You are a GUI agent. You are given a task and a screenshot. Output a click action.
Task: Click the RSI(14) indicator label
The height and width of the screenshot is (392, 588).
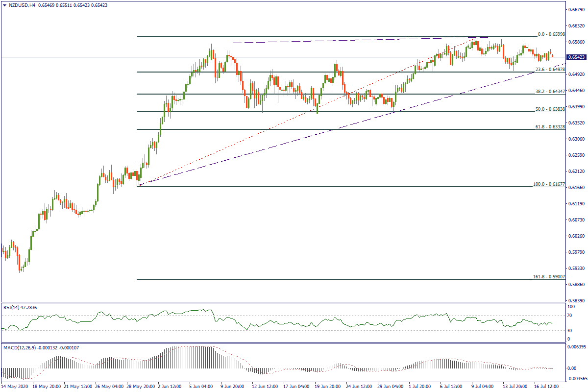12,307
